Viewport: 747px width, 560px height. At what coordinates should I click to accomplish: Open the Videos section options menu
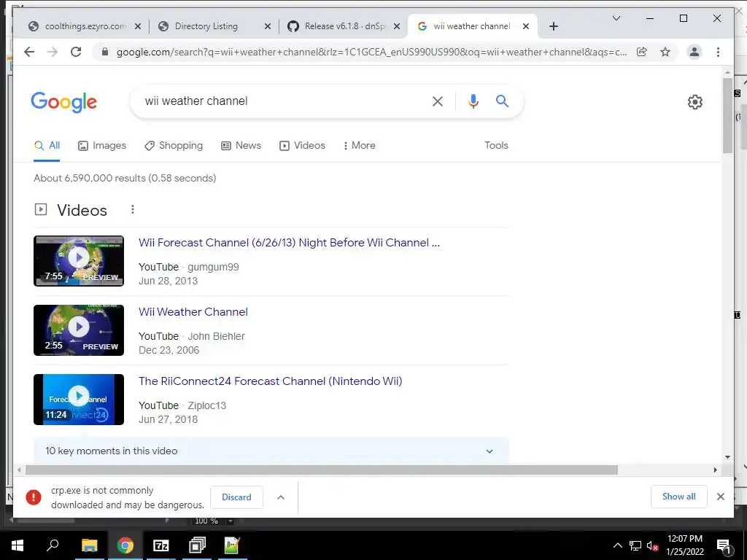click(x=133, y=209)
